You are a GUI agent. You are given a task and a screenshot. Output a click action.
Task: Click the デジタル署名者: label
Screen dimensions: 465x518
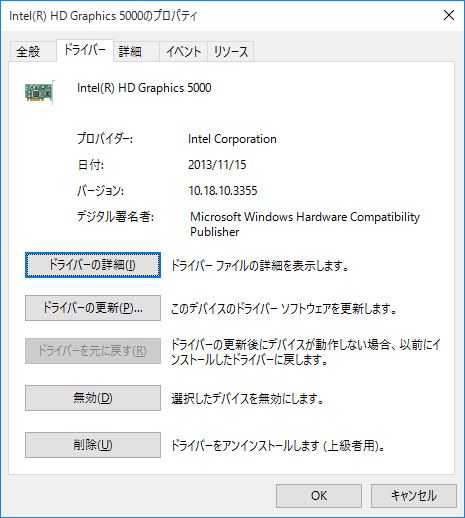point(115,217)
